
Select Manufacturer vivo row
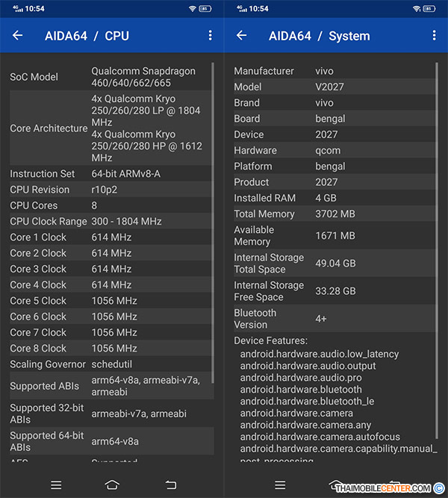[x=335, y=71]
